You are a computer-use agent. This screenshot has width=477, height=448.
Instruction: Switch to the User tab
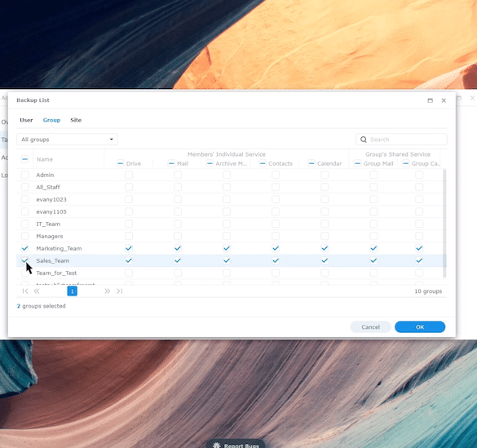(26, 120)
